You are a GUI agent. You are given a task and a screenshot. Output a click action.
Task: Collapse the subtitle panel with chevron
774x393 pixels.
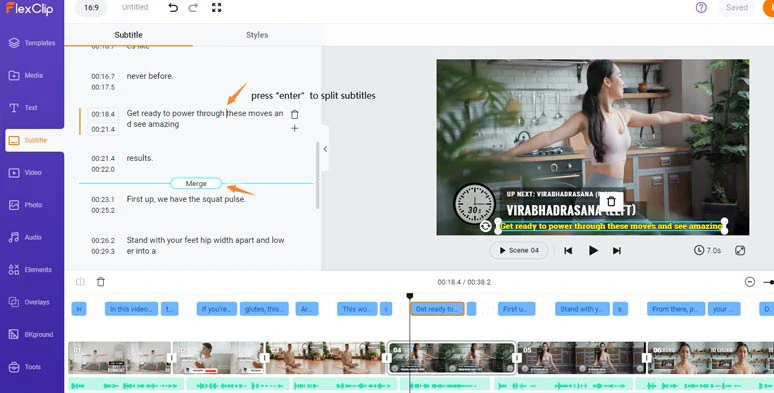325,149
